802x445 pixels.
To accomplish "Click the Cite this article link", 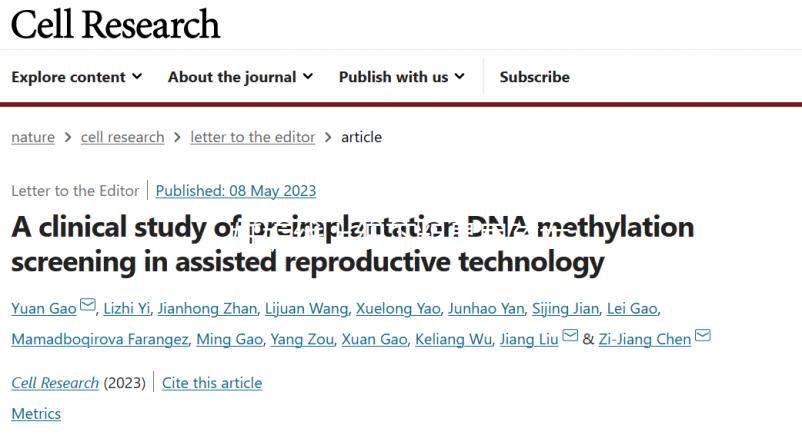I will (x=212, y=383).
